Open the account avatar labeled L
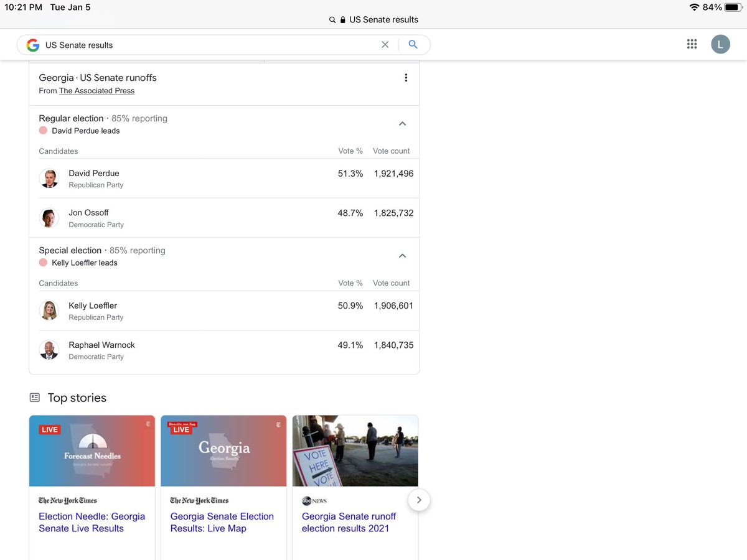747x560 pixels. coord(720,44)
